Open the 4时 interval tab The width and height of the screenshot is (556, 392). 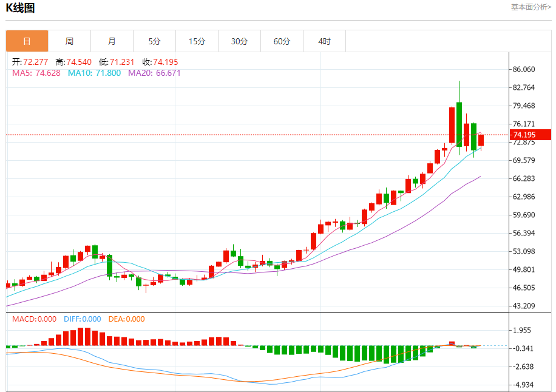point(325,41)
